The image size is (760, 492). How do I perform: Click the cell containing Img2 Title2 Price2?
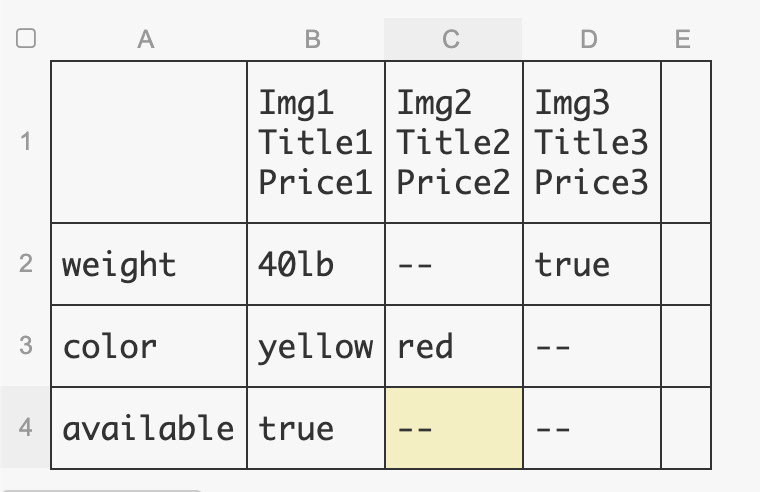(453, 141)
